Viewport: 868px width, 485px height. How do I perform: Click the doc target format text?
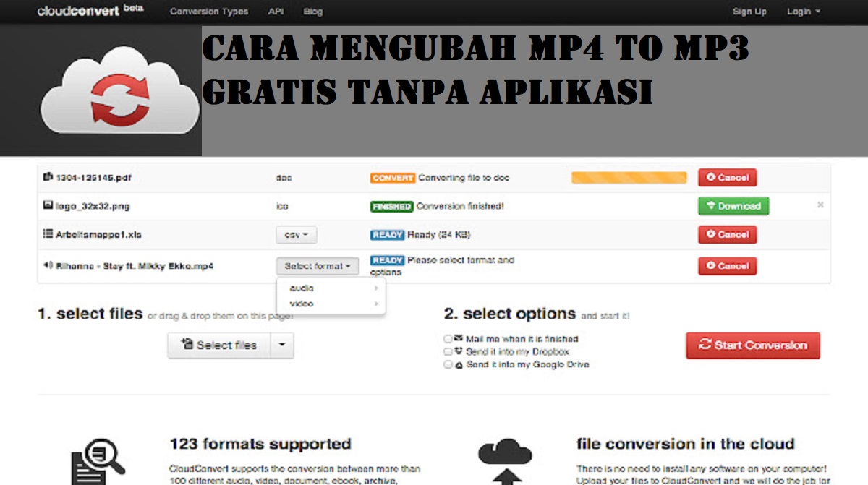(x=284, y=177)
